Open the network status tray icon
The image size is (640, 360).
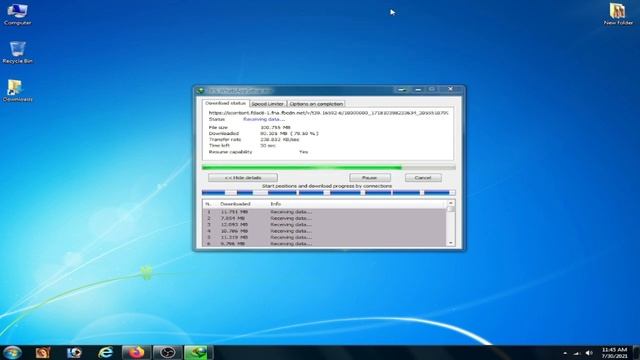pos(577,353)
